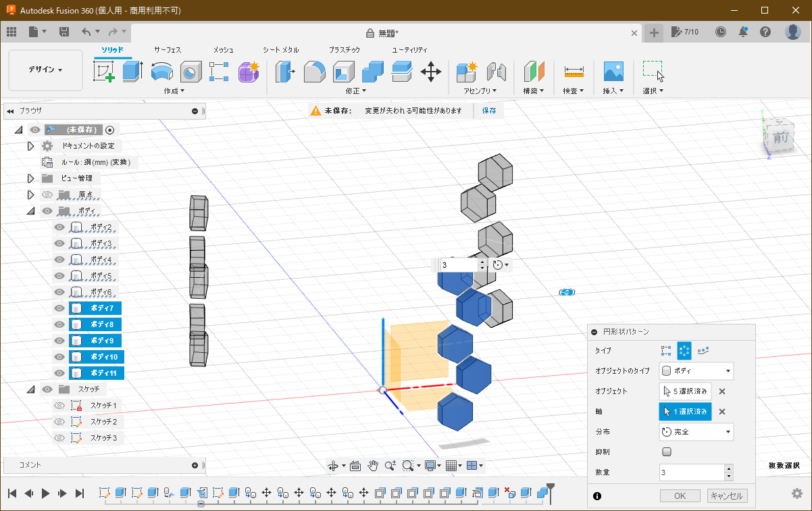Confirm the pattern with OK
The width and height of the screenshot is (812, 511).
(680, 495)
